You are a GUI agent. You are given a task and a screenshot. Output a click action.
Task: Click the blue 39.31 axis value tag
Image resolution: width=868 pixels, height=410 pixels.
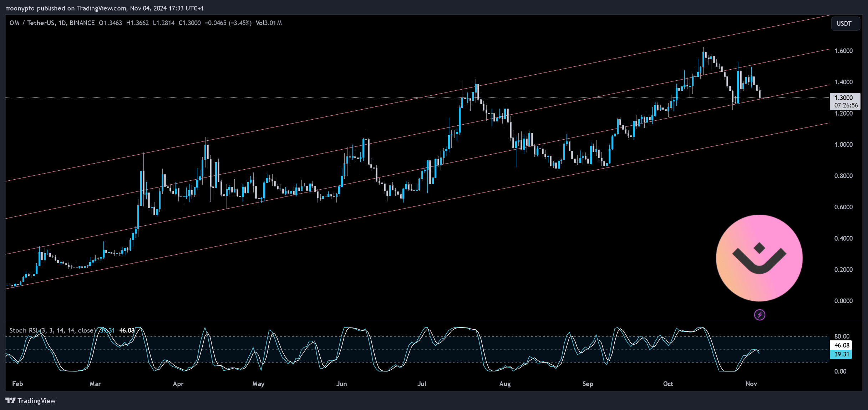pos(842,354)
